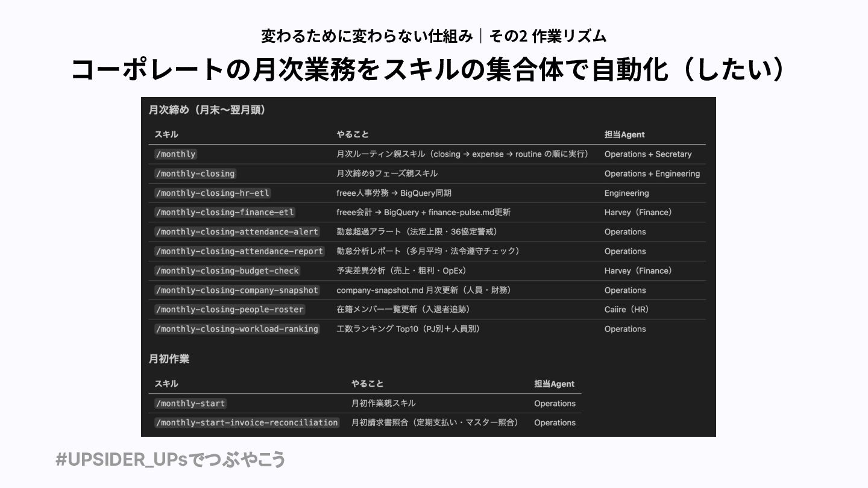Select Operations in the workload-ranking row
This screenshot has width=868, height=488.
coord(625,329)
